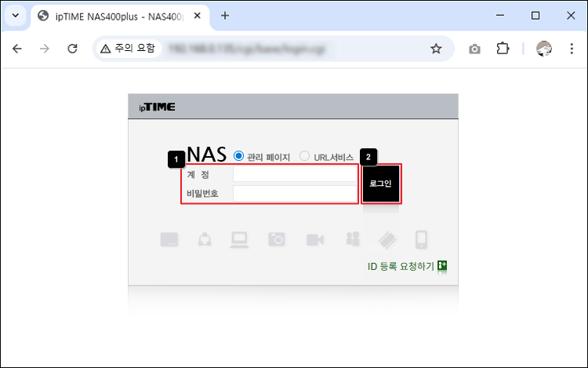Select the 관리 페이지 radio button

(x=239, y=156)
